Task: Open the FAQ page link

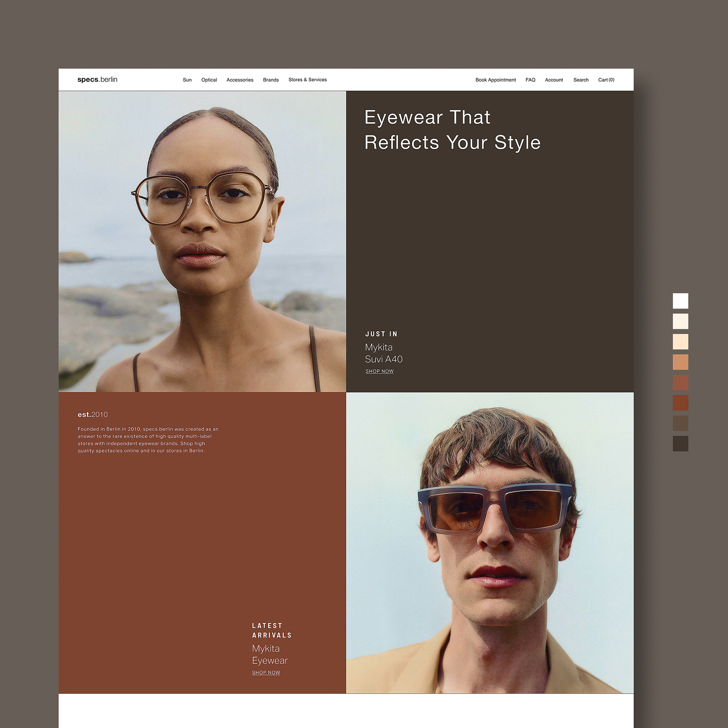Action: click(530, 80)
